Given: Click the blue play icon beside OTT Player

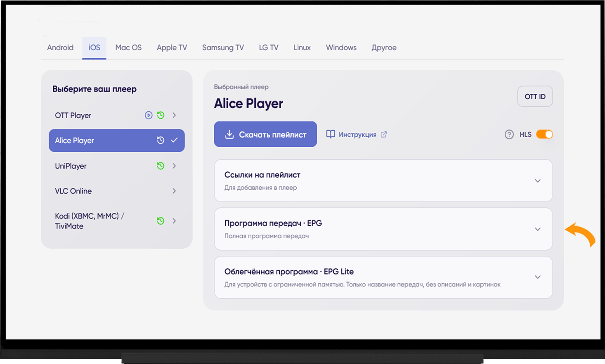Looking at the screenshot, I should (x=149, y=115).
